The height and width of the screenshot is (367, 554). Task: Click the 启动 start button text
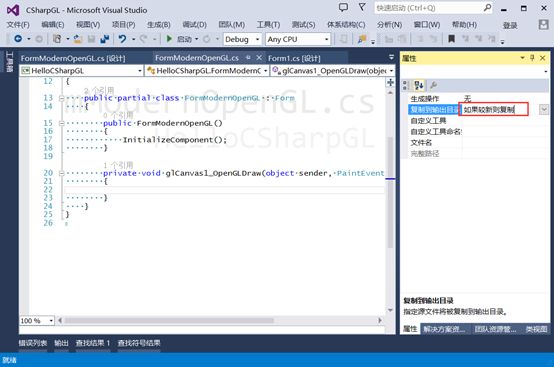pos(184,39)
